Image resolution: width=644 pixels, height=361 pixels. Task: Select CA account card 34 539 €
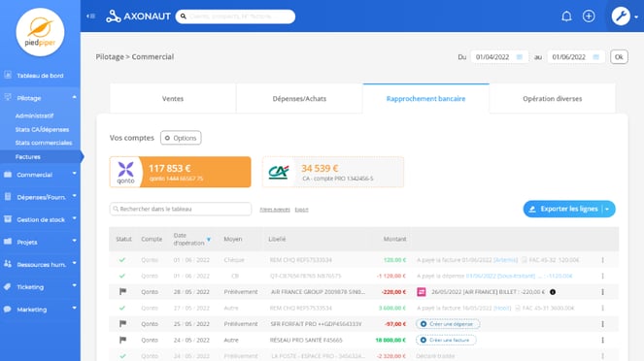[333, 172]
